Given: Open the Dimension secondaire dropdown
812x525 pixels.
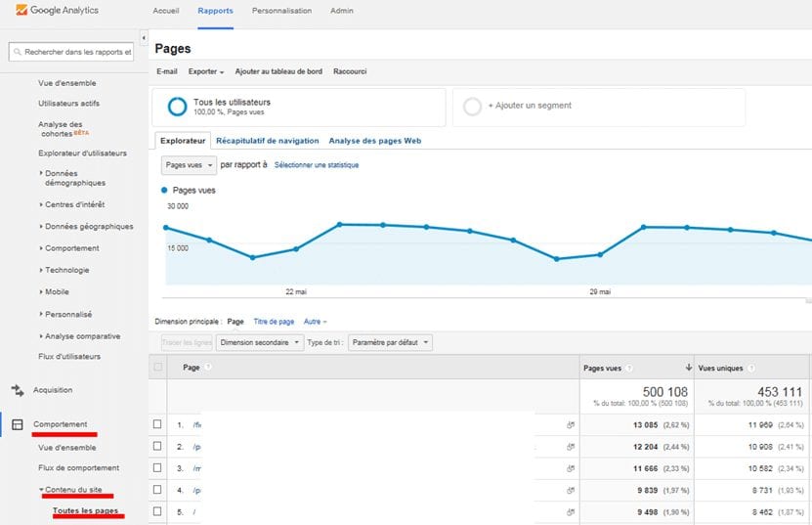Looking at the screenshot, I should (x=260, y=342).
